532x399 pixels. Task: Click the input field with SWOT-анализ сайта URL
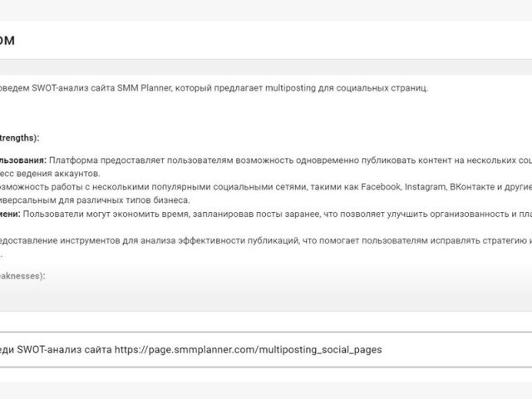click(266, 349)
